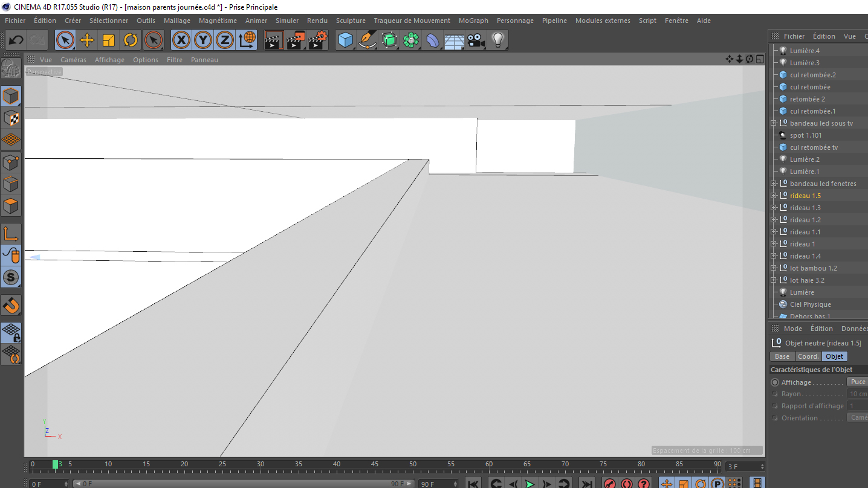The height and width of the screenshot is (488, 868).
Task: Expand bandeau led sous tv group
Action: (773, 123)
